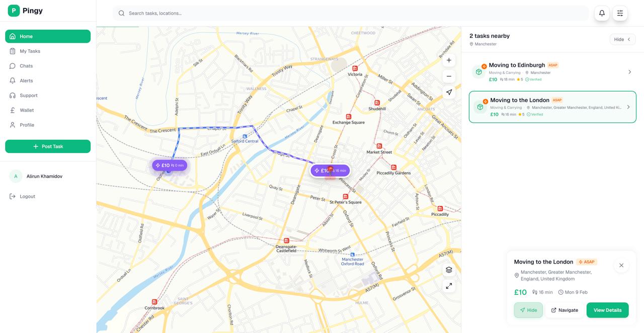
Task: Open the map layers selector
Action: (x=449, y=270)
